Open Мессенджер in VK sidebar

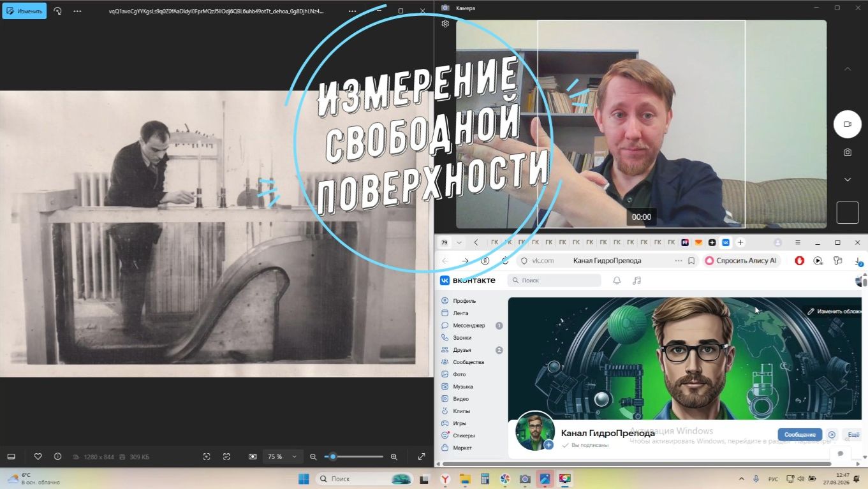(469, 325)
